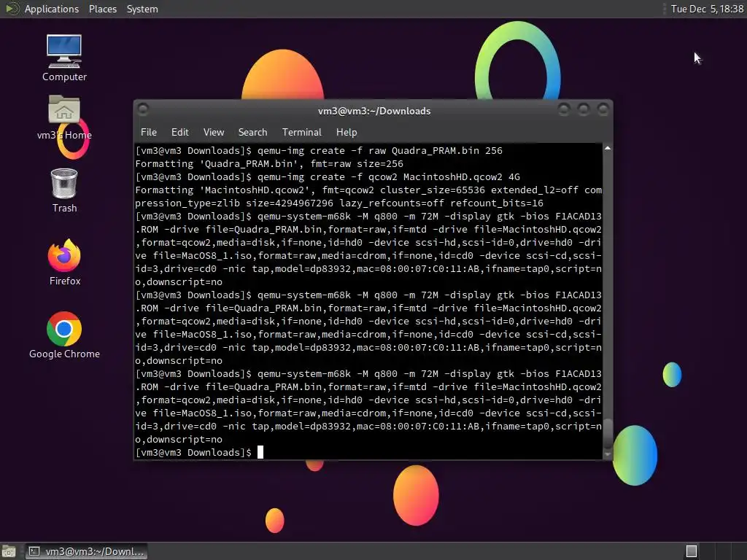The image size is (747, 560).
Task: Click the line starting "pression_type=zlib size=4294967296"
Action: point(339,203)
